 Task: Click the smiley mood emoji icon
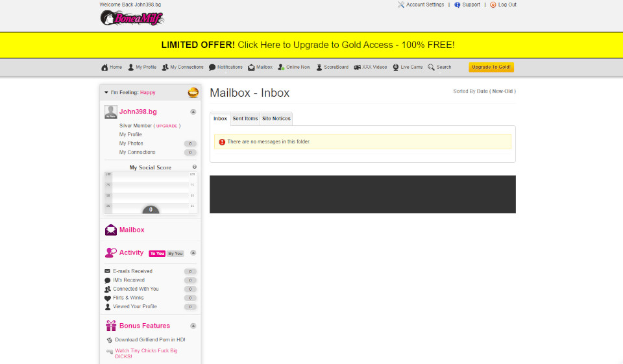click(x=193, y=93)
